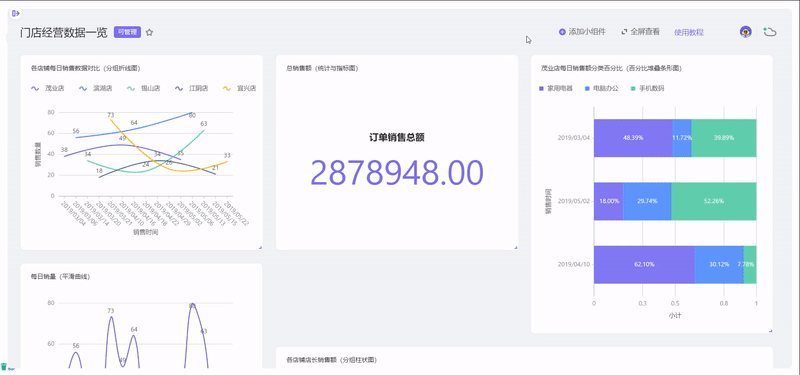Screen dimensions: 800x375
Task: Click the 7.78% green bar segment
Action: pyautogui.click(x=750, y=264)
